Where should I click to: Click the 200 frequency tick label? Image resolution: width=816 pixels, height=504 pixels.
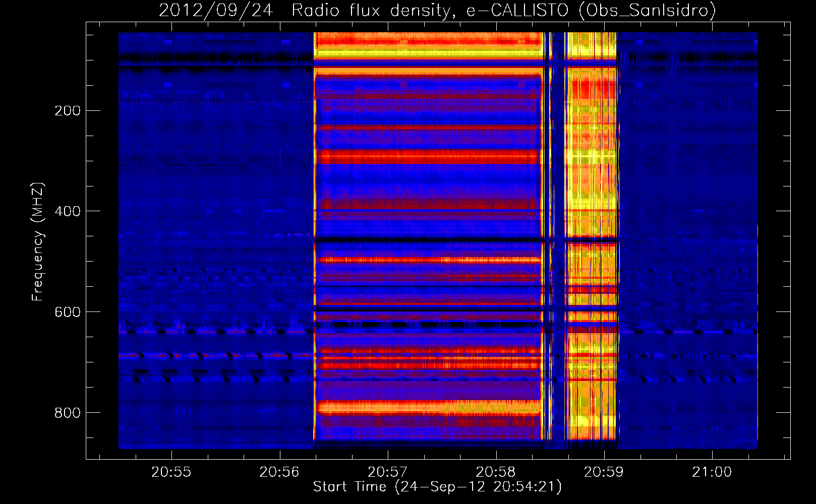68,111
